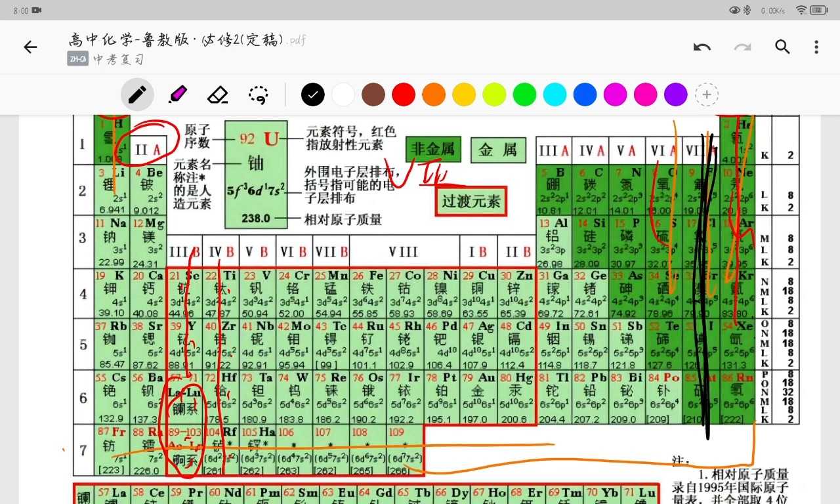Tap the 55 Cs cesium cell

pyautogui.click(x=111, y=398)
